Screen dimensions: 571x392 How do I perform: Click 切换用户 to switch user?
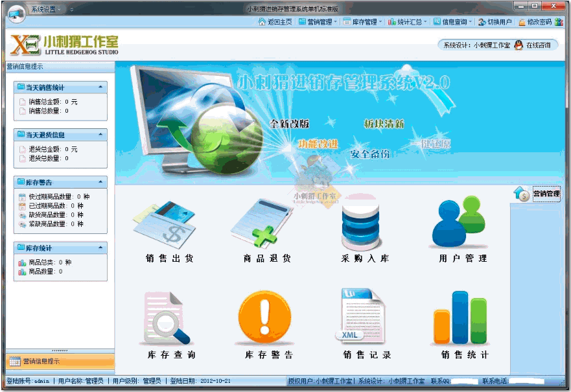click(x=495, y=22)
